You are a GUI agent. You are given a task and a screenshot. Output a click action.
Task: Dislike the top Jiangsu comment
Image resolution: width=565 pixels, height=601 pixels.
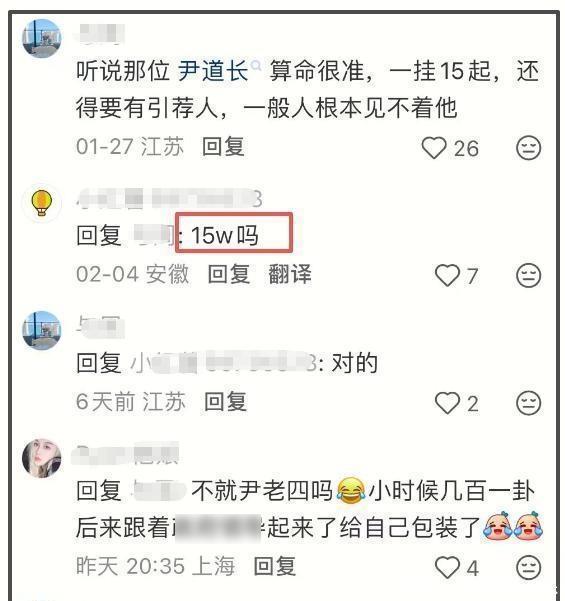(x=529, y=148)
